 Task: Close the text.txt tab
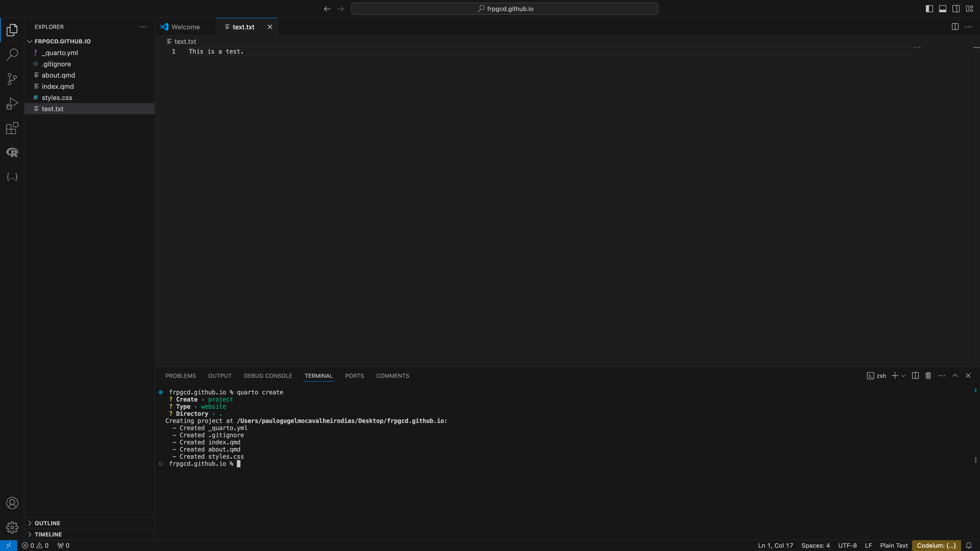tap(270, 27)
